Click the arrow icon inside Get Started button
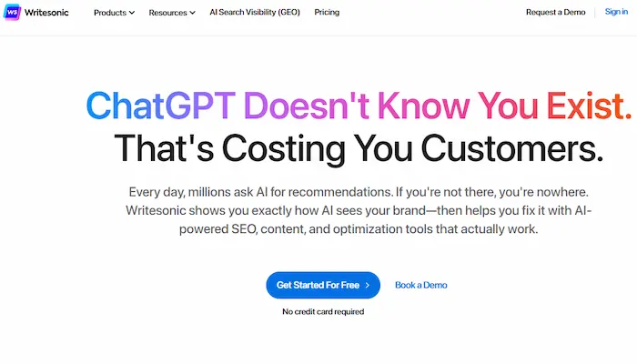 [368, 285]
